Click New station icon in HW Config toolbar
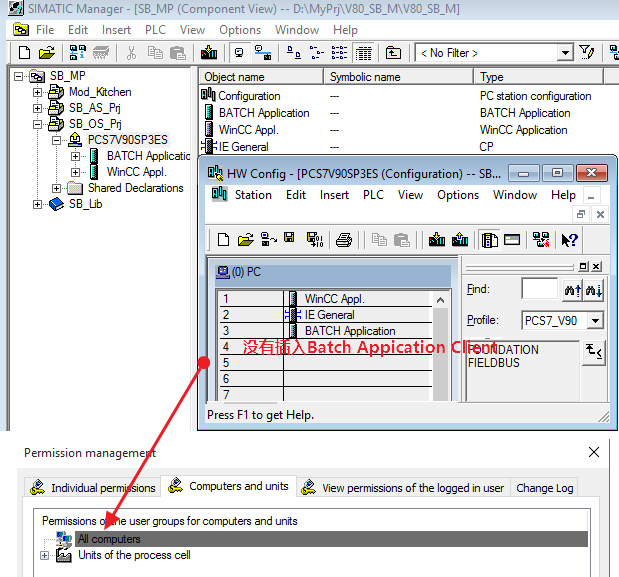Screen dimensions: 619x577 click(223, 240)
